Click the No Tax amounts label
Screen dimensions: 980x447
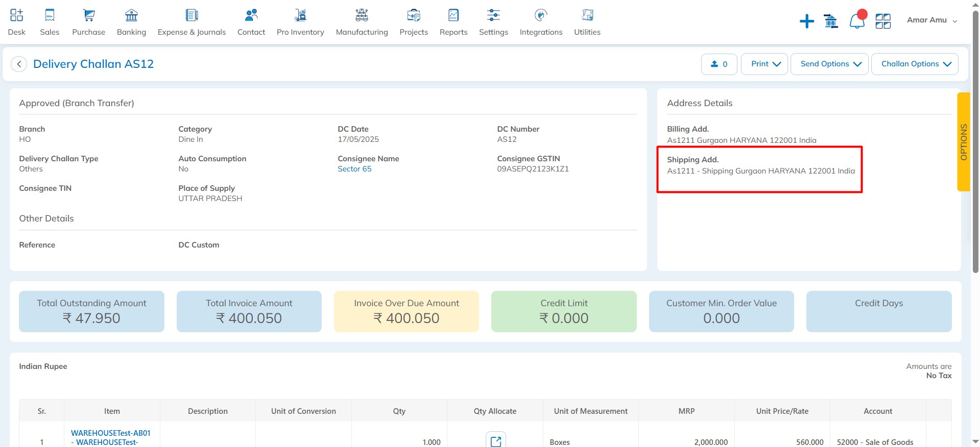tap(939, 376)
